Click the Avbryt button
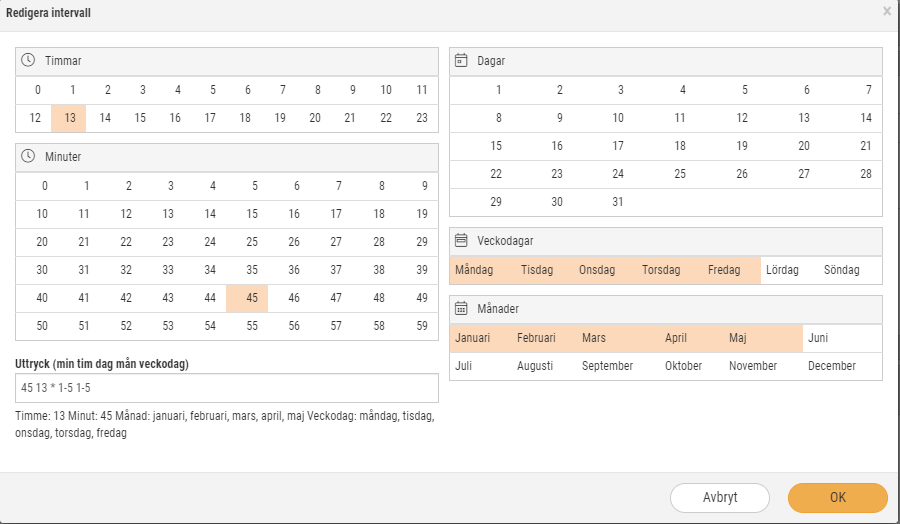Screen dimensions: 900x524 (x=720, y=498)
